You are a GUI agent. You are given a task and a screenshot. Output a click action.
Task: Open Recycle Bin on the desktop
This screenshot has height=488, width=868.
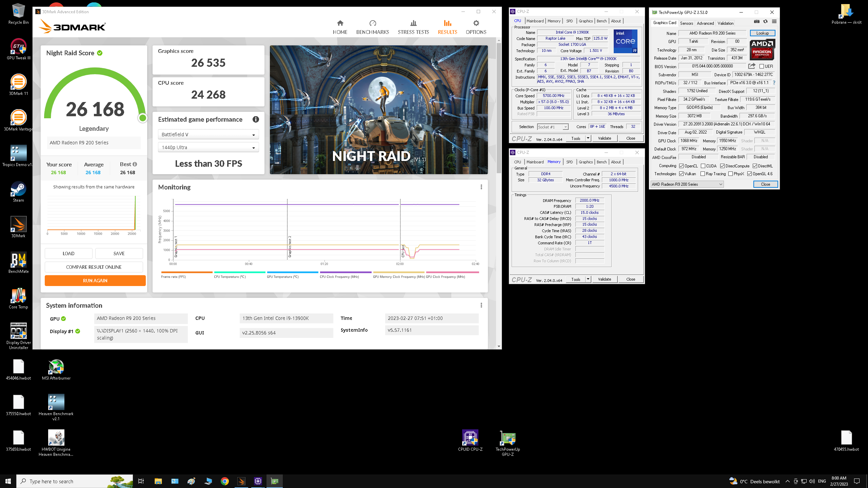pos(18,14)
